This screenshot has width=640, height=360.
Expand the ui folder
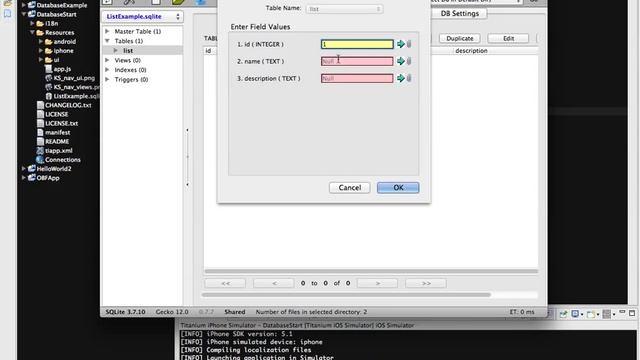(x=41, y=60)
